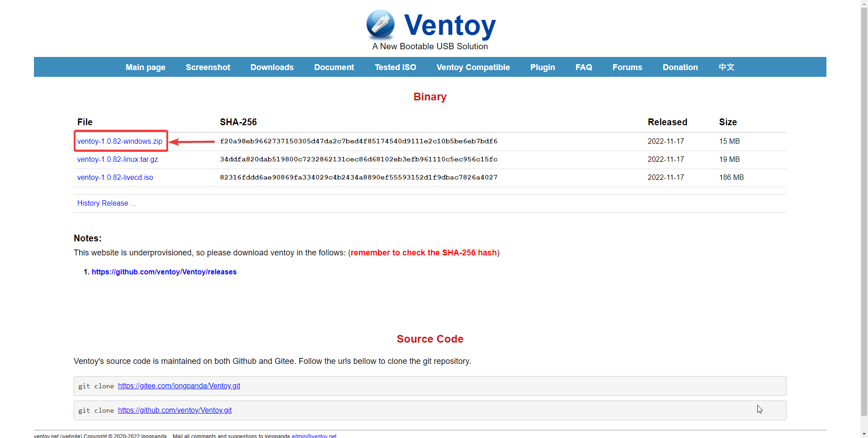This screenshot has width=868, height=438.
Task: Click the livecd iso SHA-256 hash
Action: coord(359,178)
